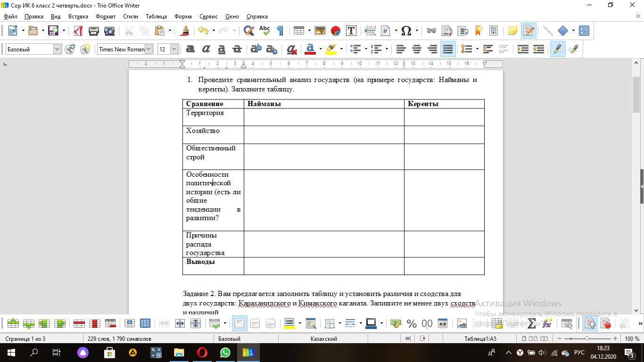Insert a text box

pos(351,31)
